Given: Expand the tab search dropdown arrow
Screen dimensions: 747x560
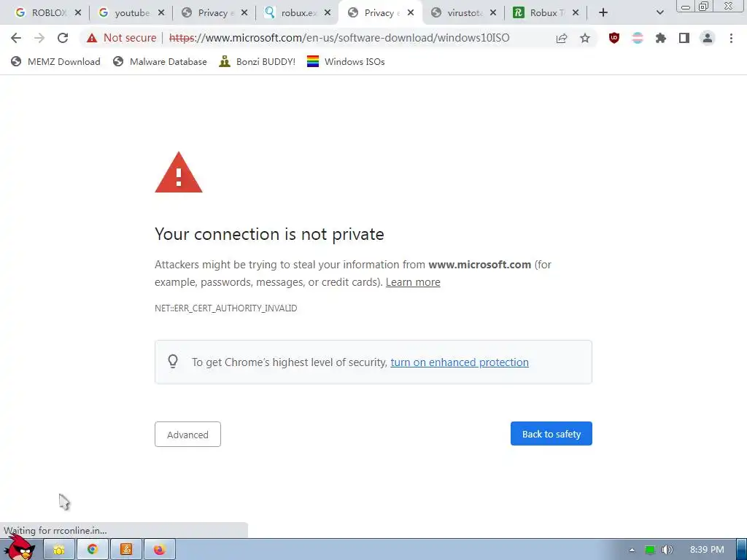Looking at the screenshot, I should pyautogui.click(x=659, y=13).
